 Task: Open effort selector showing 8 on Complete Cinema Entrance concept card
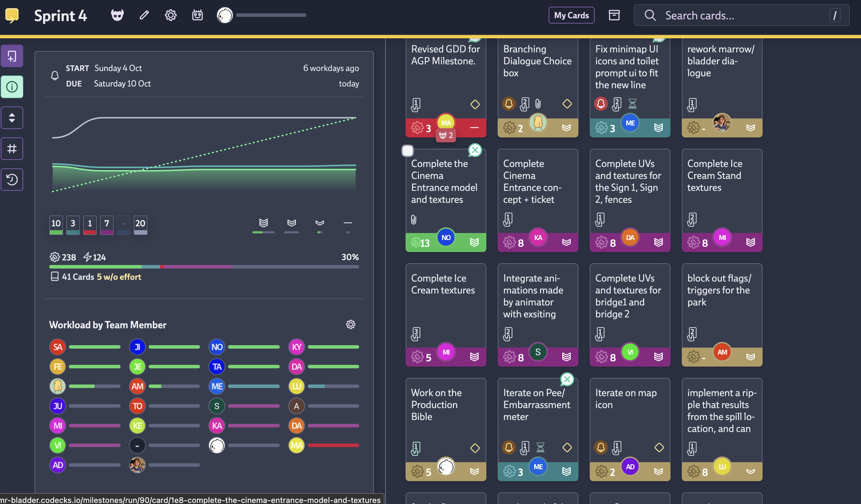coord(514,243)
